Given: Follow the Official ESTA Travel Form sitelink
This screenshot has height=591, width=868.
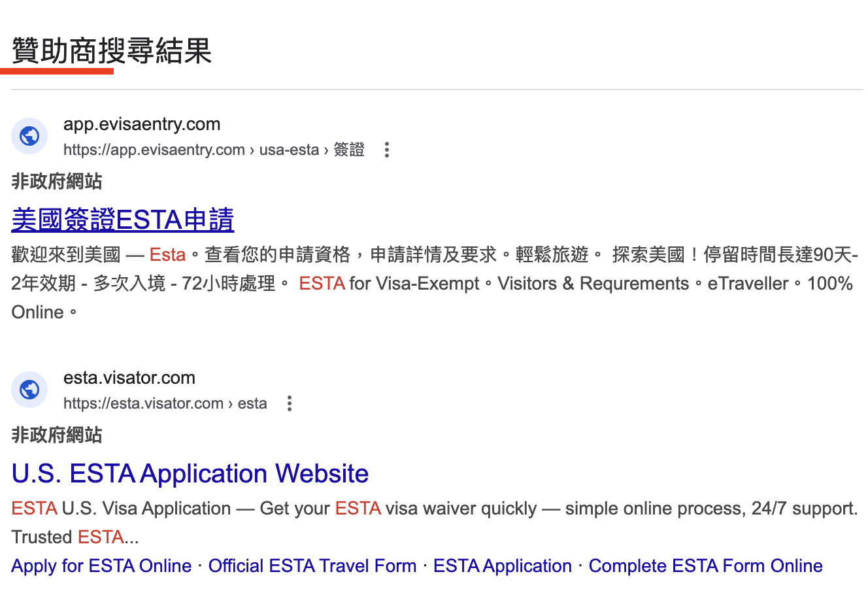Looking at the screenshot, I should (312, 566).
